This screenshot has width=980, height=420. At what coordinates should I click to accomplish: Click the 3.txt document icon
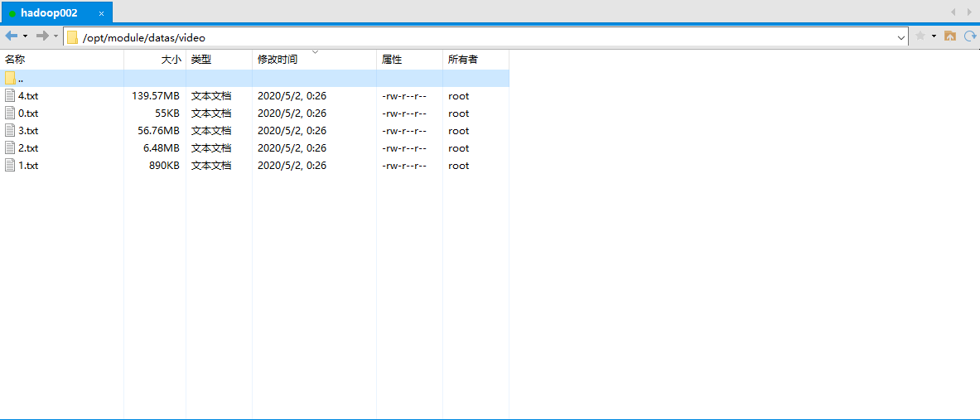click(x=10, y=131)
